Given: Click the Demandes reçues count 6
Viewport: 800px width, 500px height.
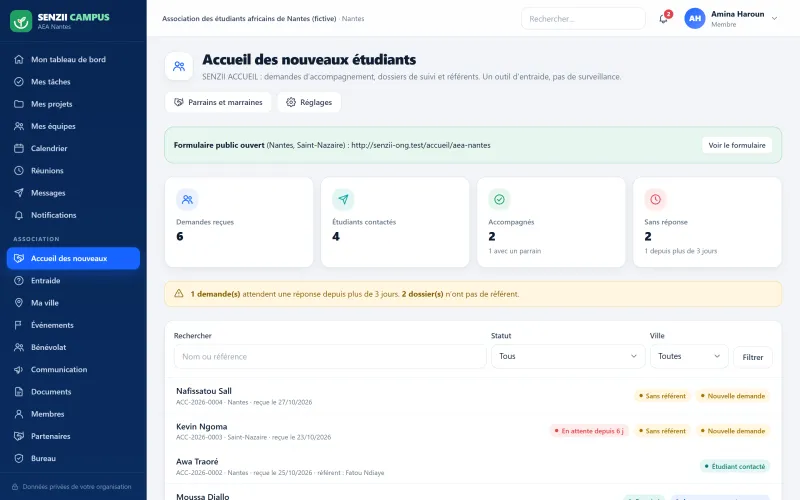Looking at the screenshot, I should (180, 237).
